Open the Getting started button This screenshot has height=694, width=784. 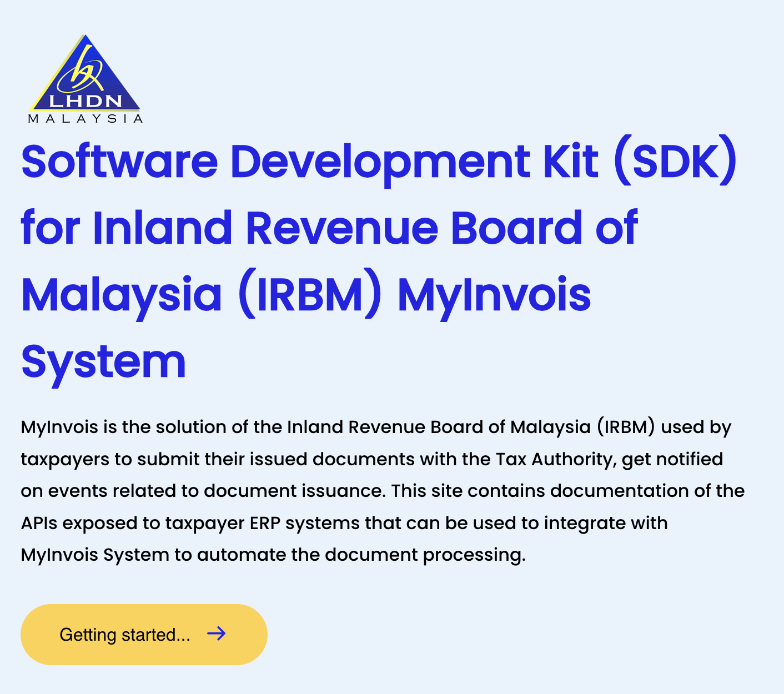tap(144, 635)
